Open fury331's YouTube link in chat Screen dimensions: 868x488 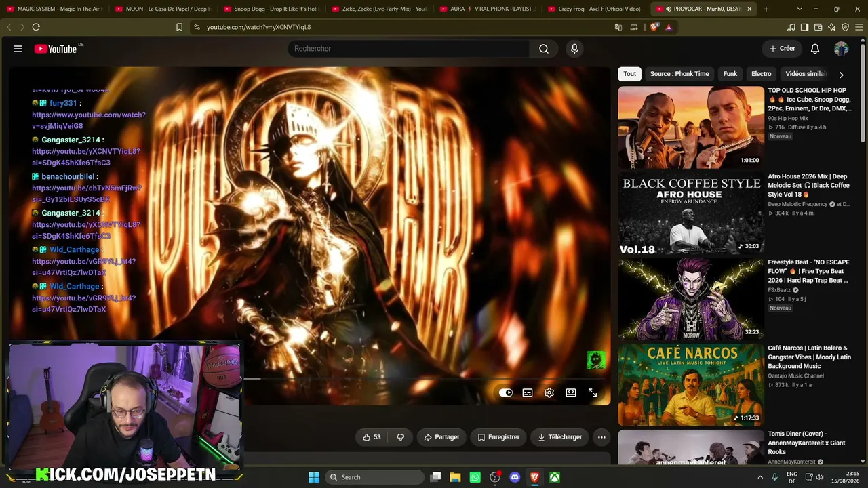89,121
